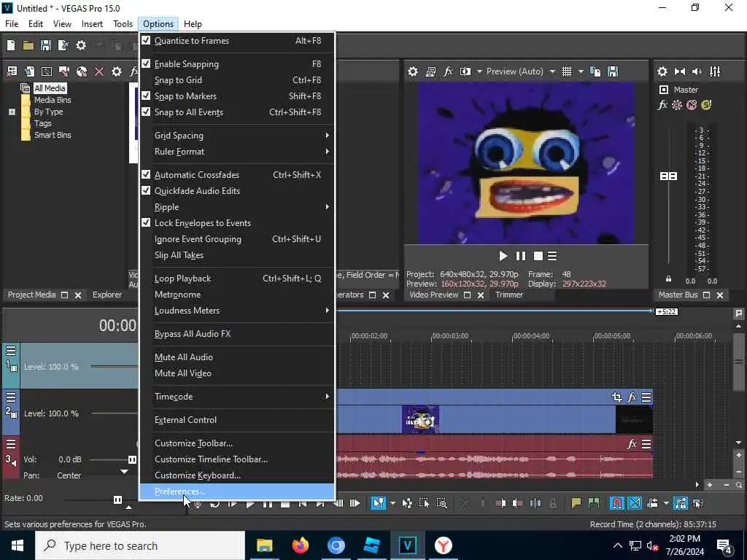This screenshot has width=747, height=560.
Task: Enable Loop Playback
Action: (x=237, y=279)
